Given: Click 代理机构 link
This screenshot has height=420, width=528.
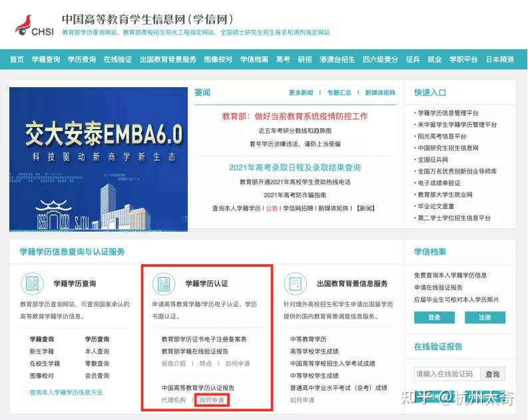Looking at the screenshot, I should tap(173, 400).
